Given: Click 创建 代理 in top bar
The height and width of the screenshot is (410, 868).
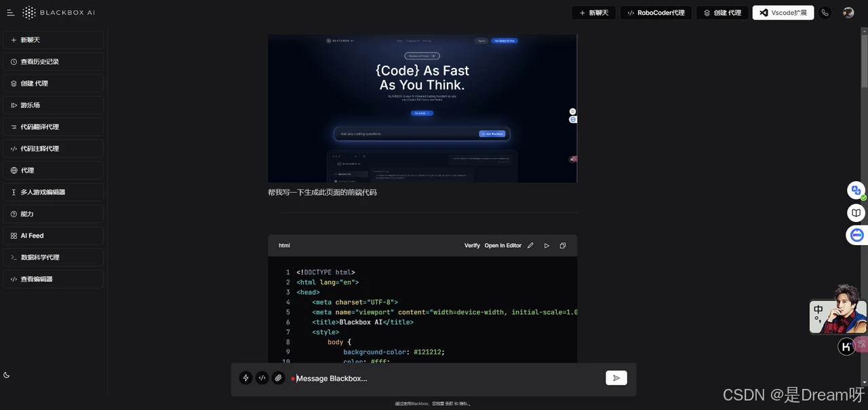Looking at the screenshot, I should 722,13.
